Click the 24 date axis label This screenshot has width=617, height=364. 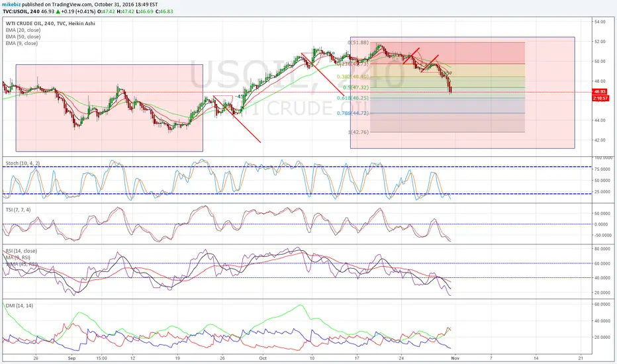tap(401, 359)
